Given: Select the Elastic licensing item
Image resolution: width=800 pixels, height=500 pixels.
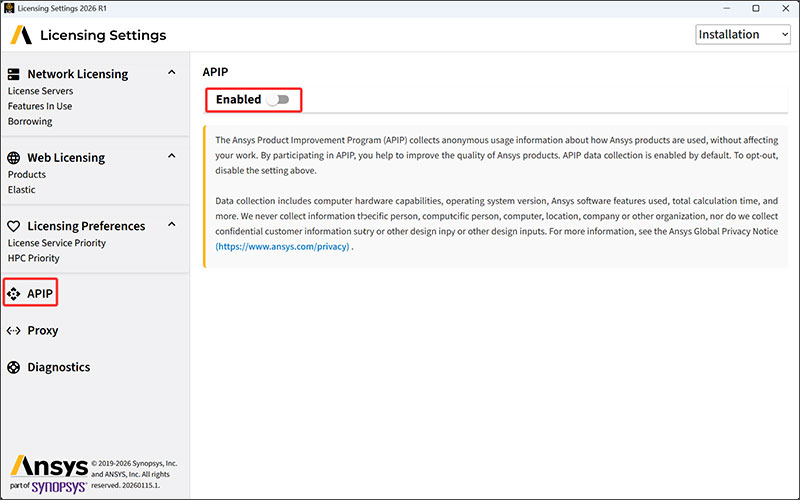Looking at the screenshot, I should (22, 190).
